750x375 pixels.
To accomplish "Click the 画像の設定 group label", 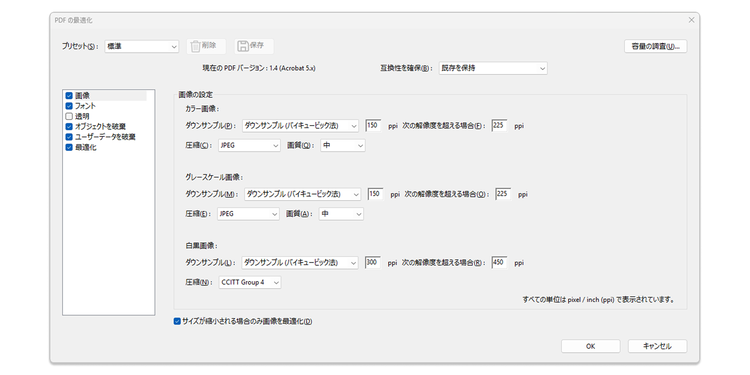I will tap(196, 94).
